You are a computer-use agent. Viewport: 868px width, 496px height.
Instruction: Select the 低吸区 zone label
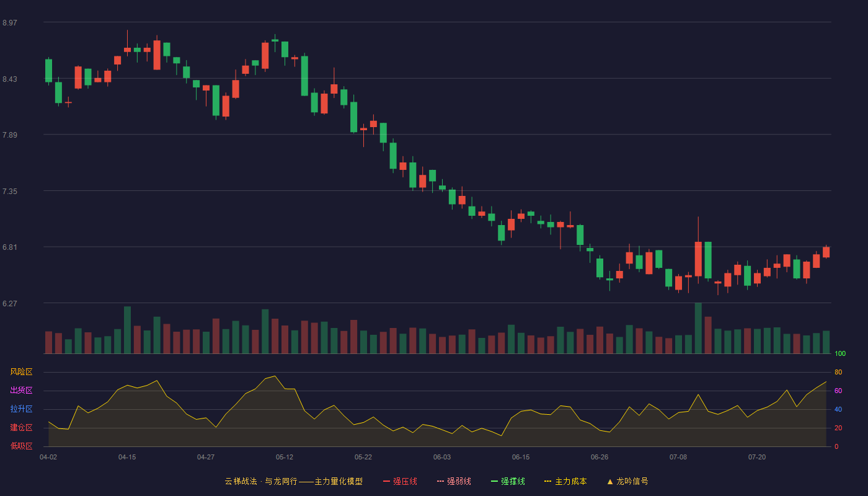click(21, 446)
